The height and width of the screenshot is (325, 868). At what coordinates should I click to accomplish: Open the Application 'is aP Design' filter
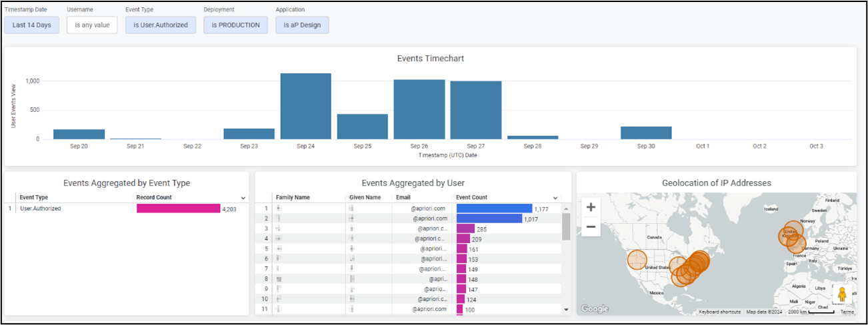302,25
